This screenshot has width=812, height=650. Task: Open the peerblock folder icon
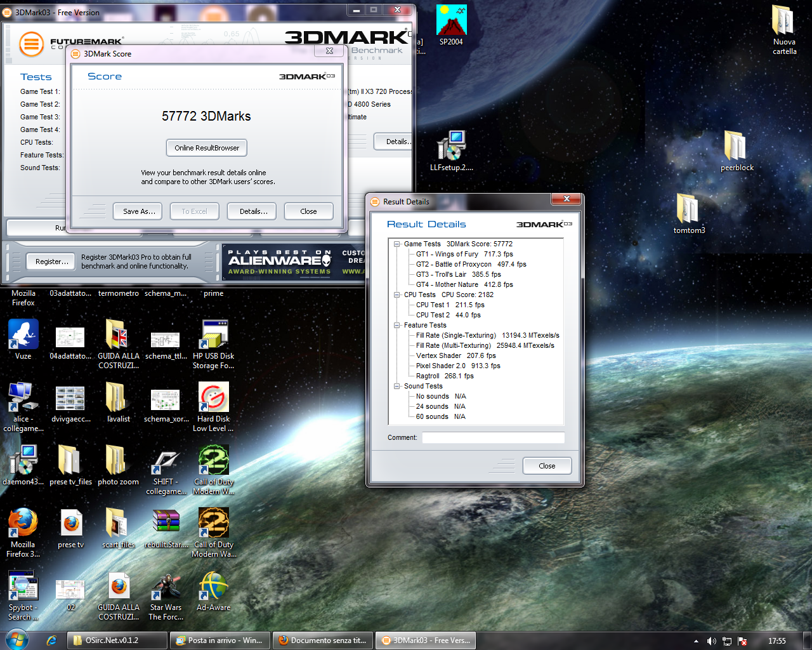click(x=737, y=150)
